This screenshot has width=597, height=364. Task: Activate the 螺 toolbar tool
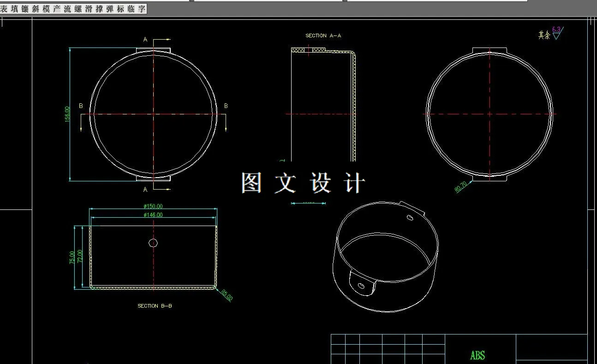[x=78, y=9]
